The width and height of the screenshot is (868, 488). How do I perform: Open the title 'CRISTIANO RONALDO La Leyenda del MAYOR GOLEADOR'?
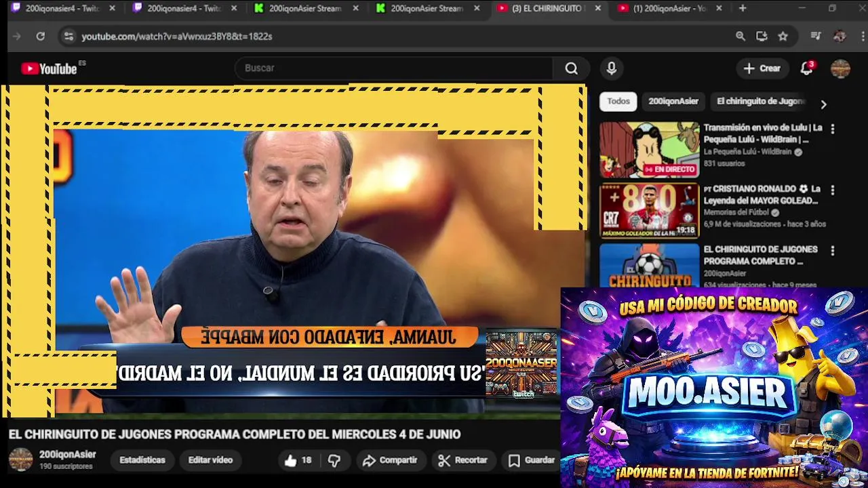[762, 195]
